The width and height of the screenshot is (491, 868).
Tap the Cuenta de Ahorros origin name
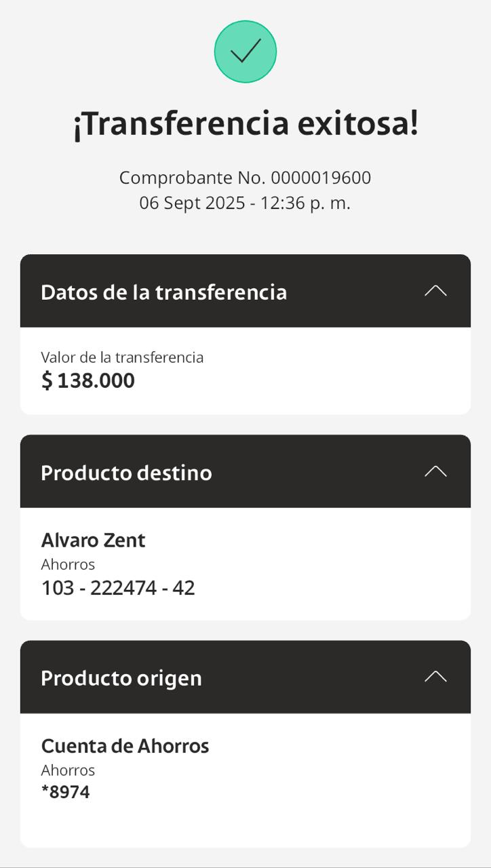click(125, 746)
